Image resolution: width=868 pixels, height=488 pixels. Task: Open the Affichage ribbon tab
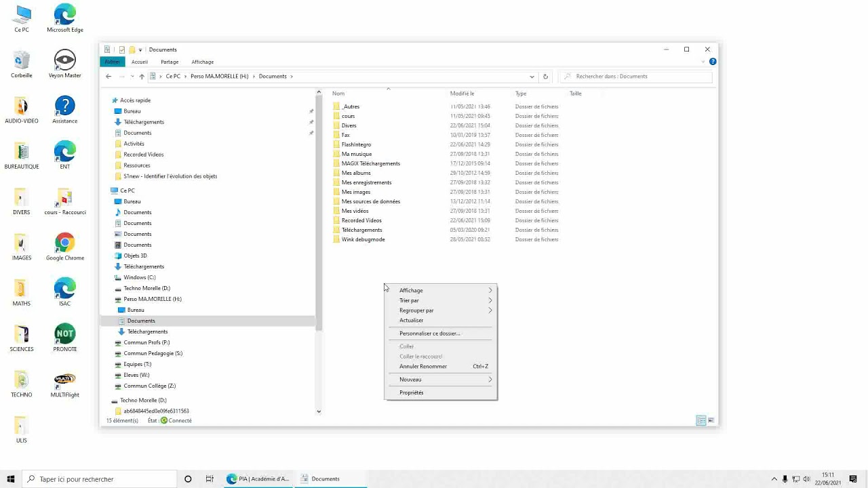point(202,62)
